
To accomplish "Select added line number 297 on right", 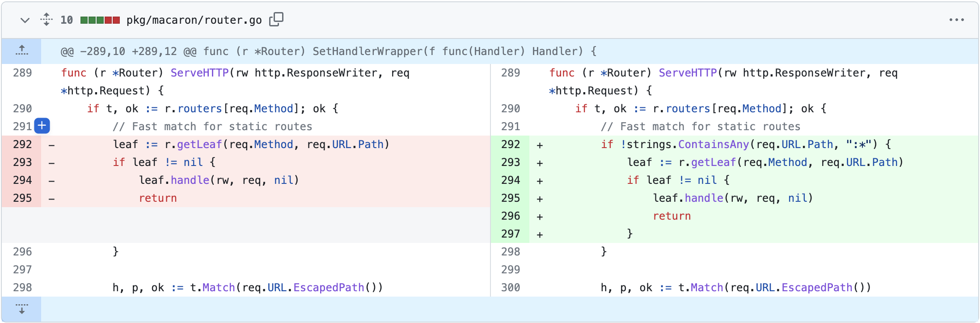I will 511,234.
